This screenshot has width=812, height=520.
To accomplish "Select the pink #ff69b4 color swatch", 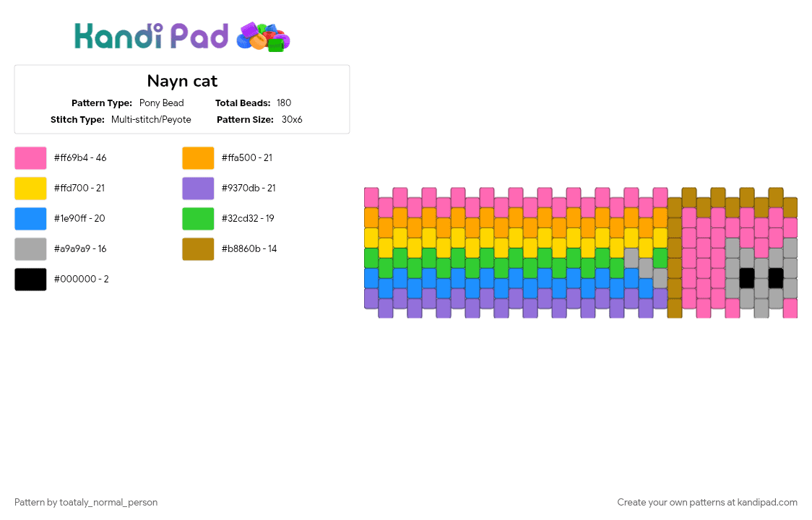I will click(30, 158).
